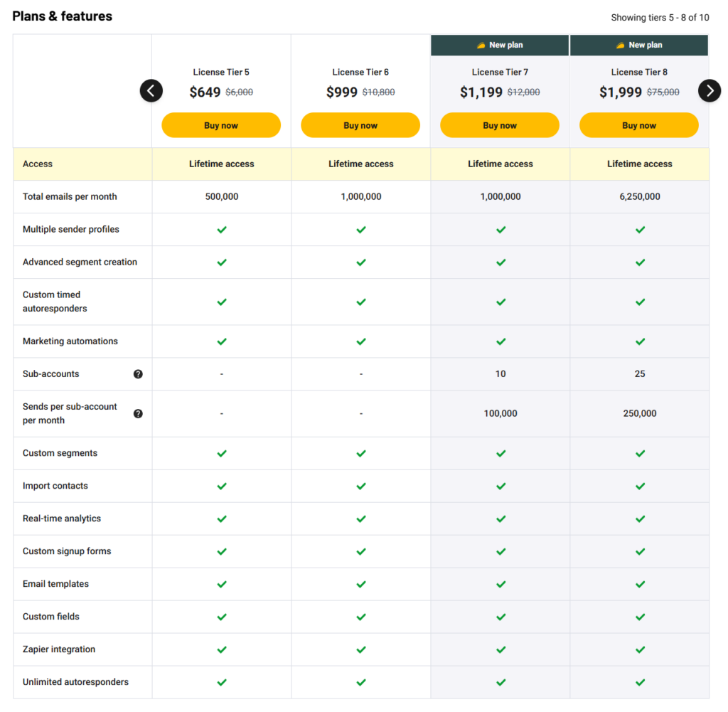Click Tier 7 Sub-accounts value 10
The image size is (728, 712).
(500, 374)
